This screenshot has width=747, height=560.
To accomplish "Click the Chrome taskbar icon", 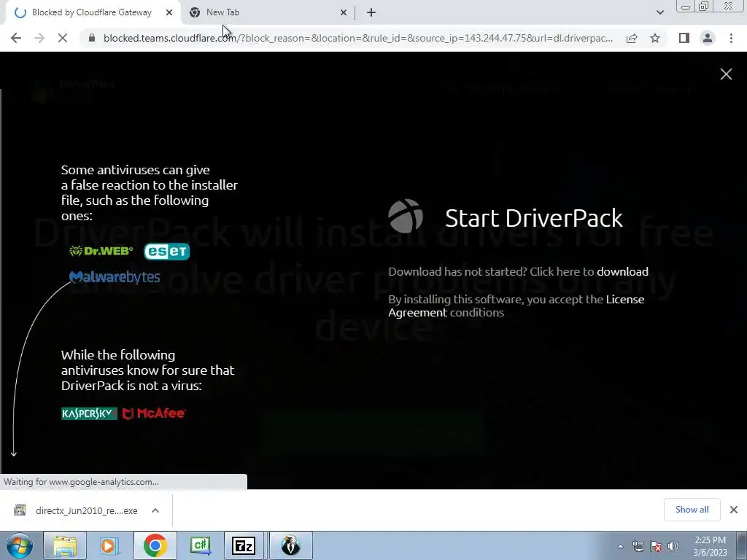I will point(155,545).
